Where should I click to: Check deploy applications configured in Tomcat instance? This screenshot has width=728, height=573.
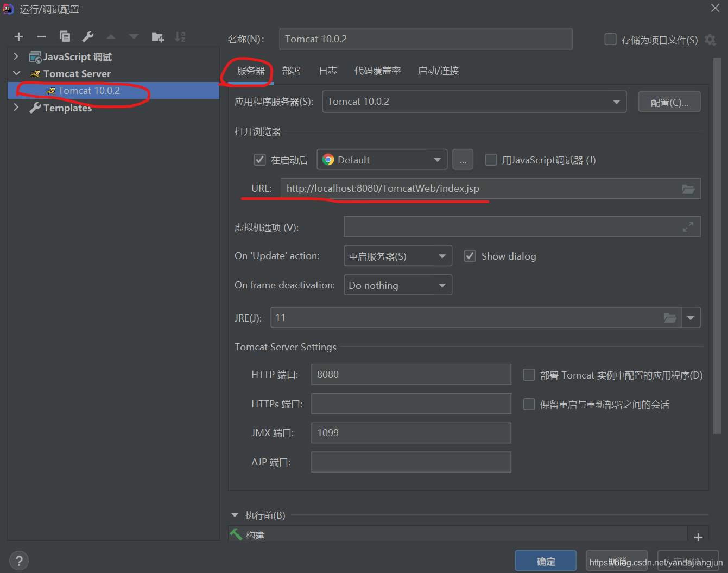coord(529,375)
